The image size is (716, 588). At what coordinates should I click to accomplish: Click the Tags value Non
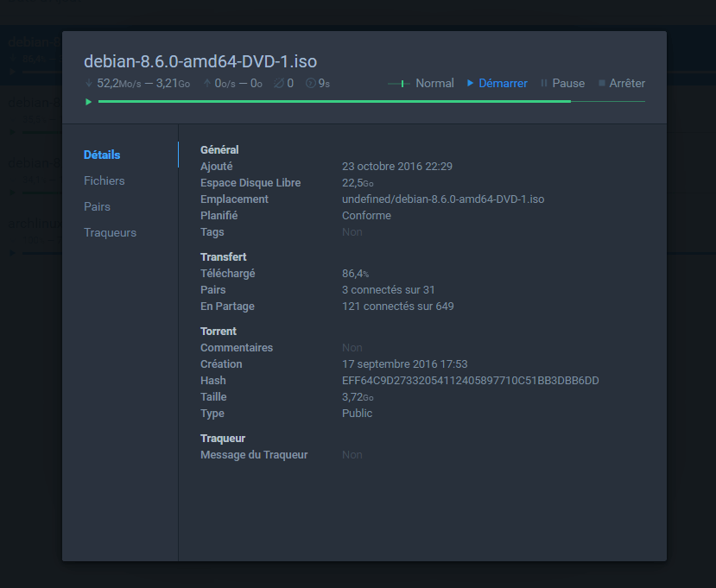352,232
